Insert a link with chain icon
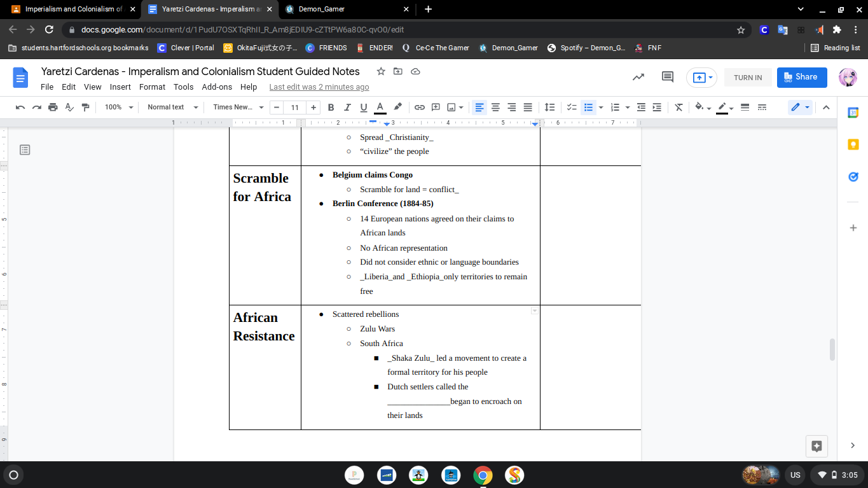Image resolution: width=868 pixels, height=488 pixels. click(420, 108)
